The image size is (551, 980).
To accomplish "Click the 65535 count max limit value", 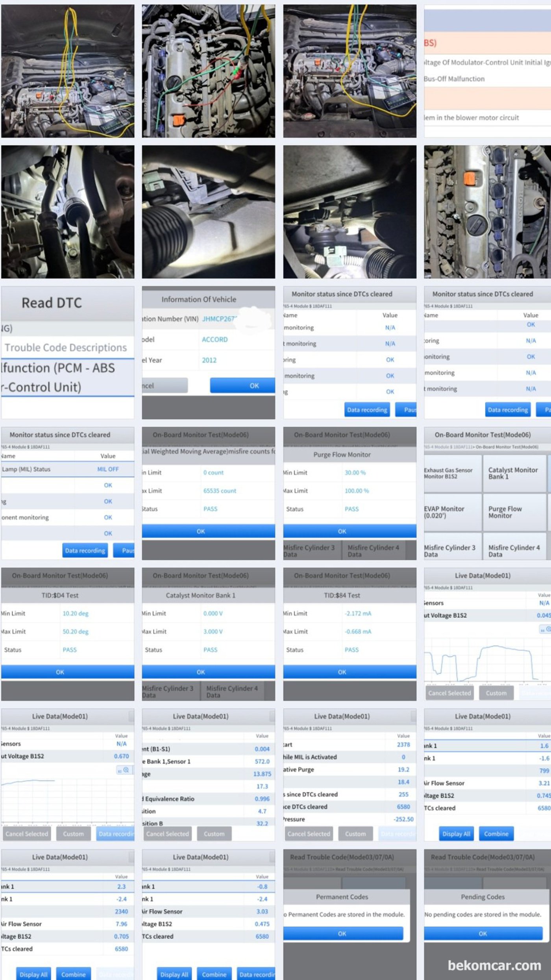I will (x=220, y=491).
